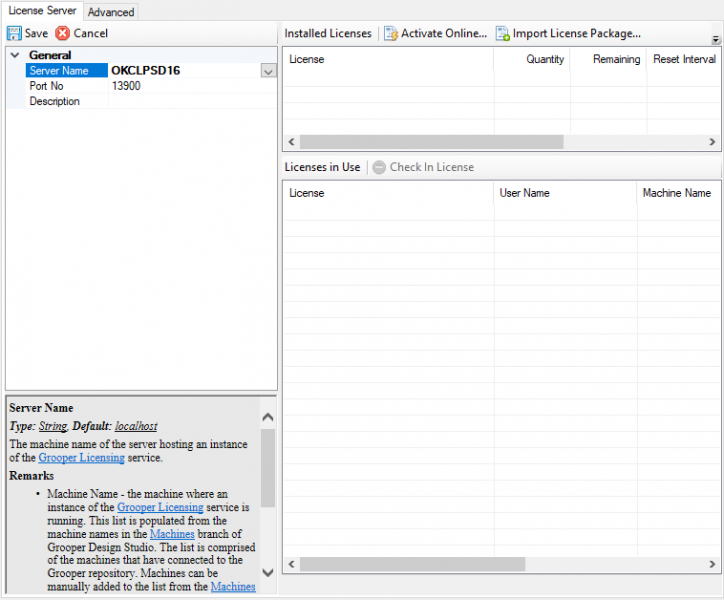Click the Check In License icon
The width and height of the screenshot is (724, 600).
tap(379, 167)
